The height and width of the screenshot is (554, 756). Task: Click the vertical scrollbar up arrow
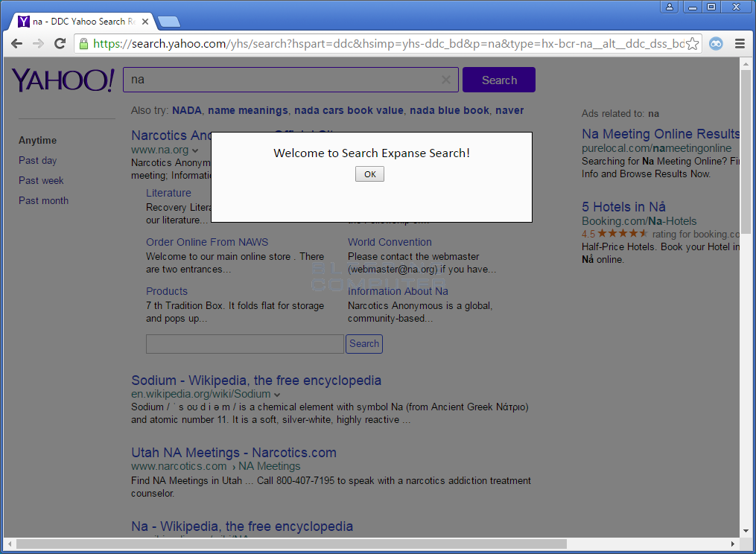746,63
